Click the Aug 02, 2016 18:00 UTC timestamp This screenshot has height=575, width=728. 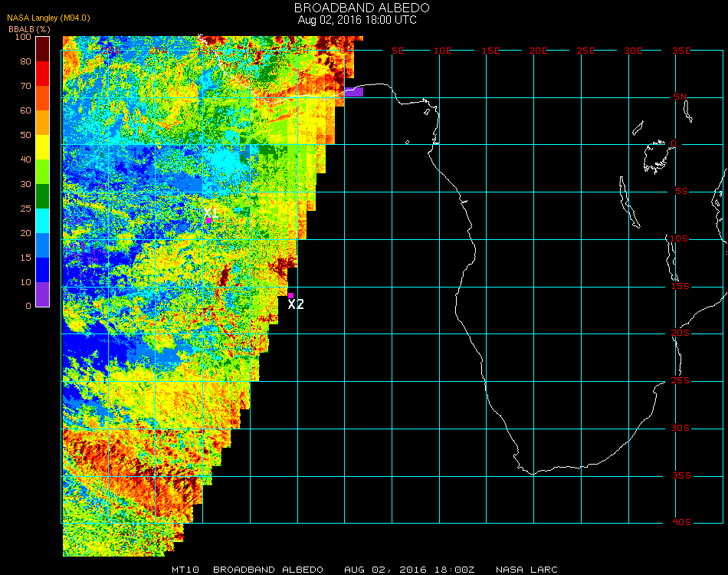point(357,20)
